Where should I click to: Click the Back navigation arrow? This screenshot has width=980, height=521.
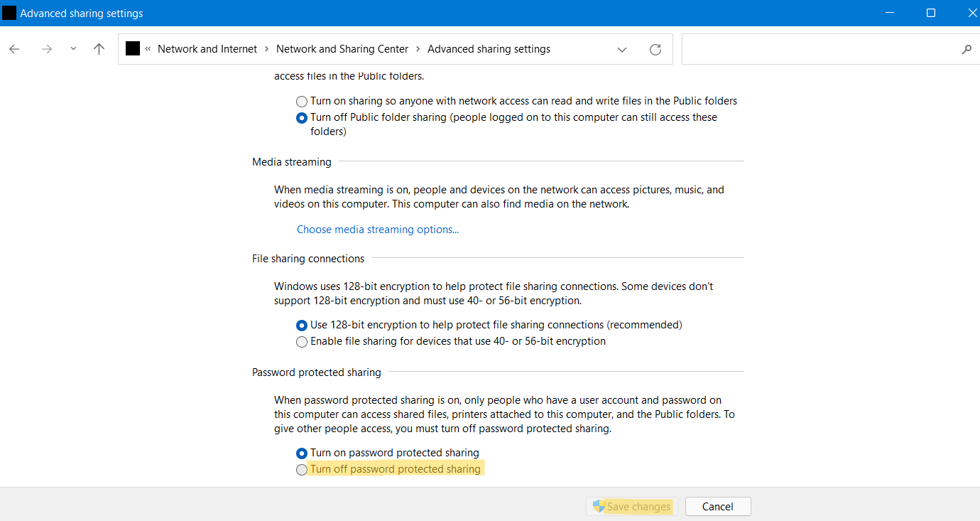point(14,49)
